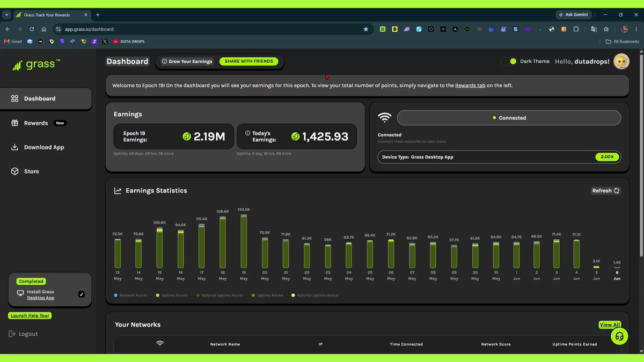Screen dimensions: 644x362
Task: Click the bookmark star inside the address bar
Action: [x=366, y=29]
